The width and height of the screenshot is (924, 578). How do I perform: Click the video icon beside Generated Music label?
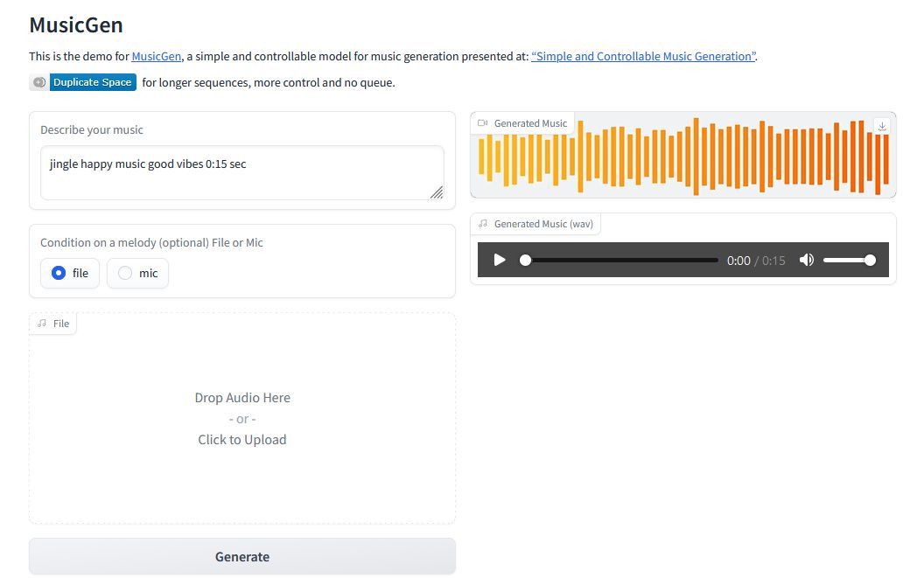pos(483,123)
